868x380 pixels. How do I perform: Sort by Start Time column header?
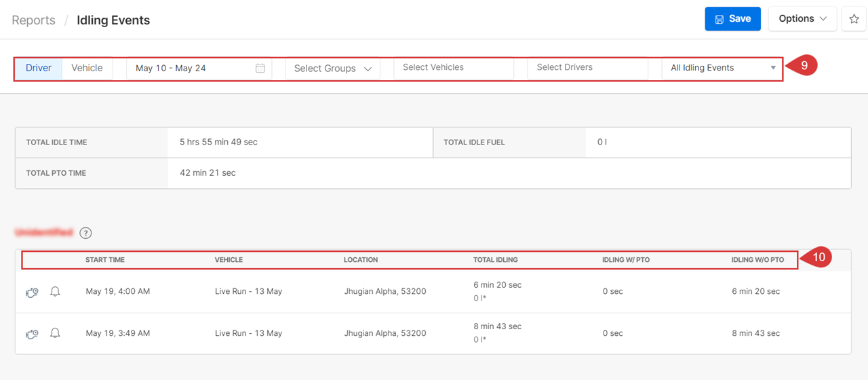(105, 260)
